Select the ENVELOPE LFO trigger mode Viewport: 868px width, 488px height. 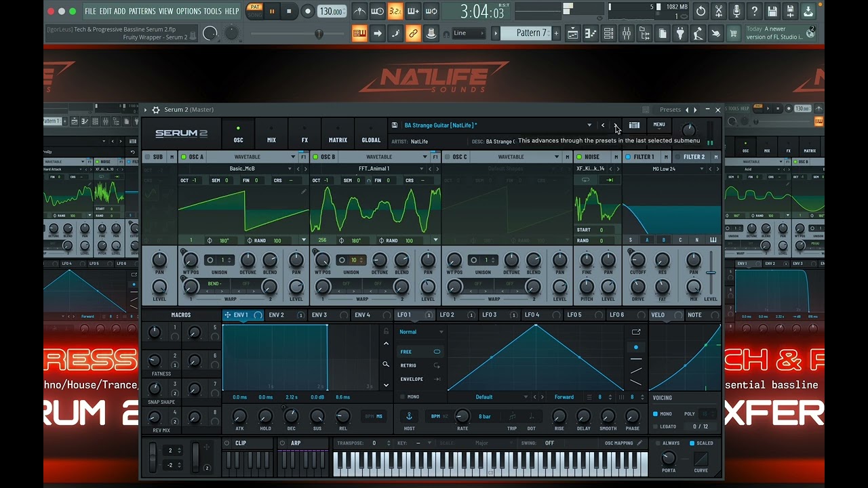(x=420, y=379)
